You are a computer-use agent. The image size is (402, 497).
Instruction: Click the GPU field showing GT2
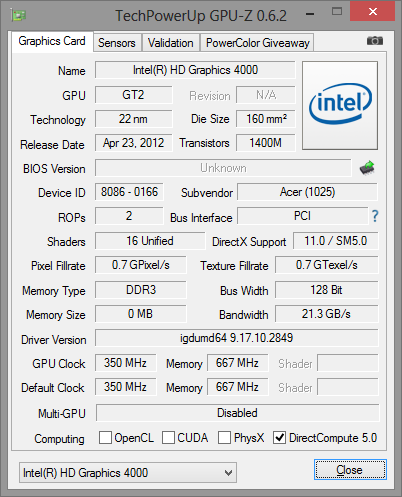pyautogui.click(x=133, y=95)
